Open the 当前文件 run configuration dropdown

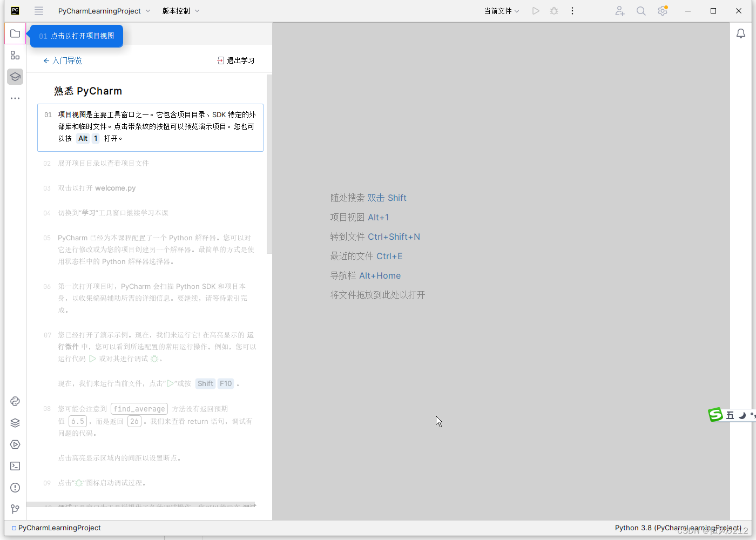[501, 10]
